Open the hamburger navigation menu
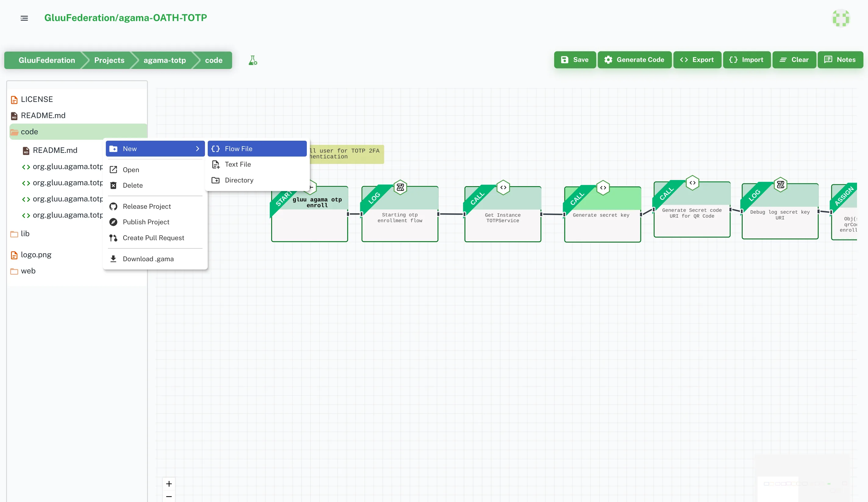The height and width of the screenshot is (502, 868). pyautogui.click(x=24, y=18)
